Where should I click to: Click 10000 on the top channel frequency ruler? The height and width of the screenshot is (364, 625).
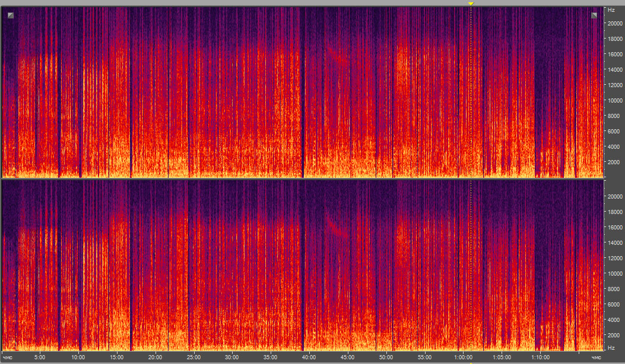614,101
